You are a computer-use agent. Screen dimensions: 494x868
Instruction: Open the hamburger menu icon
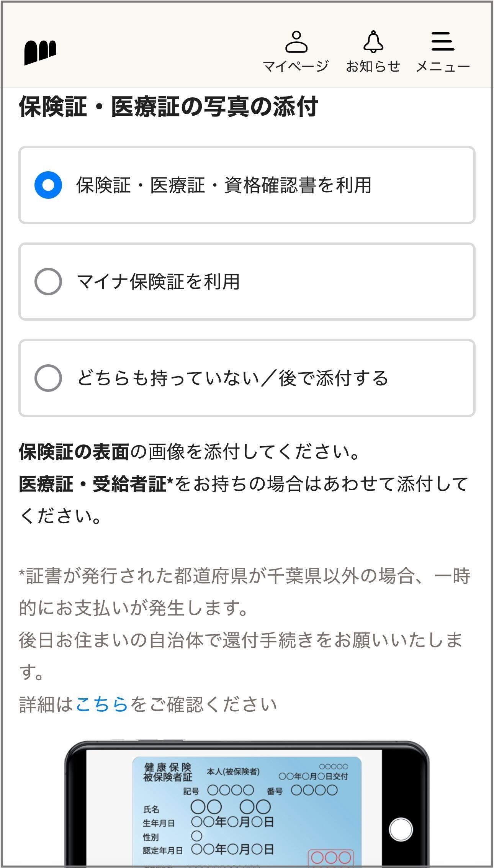[443, 41]
